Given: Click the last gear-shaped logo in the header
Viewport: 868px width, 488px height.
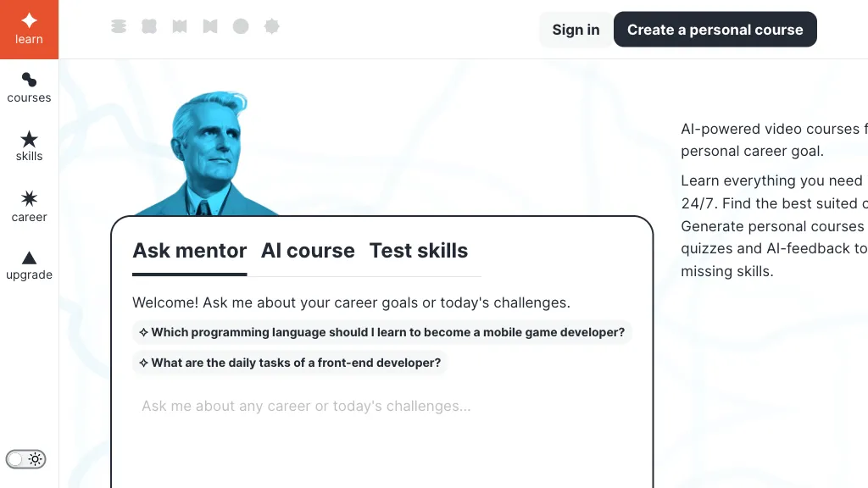Looking at the screenshot, I should point(271,26).
